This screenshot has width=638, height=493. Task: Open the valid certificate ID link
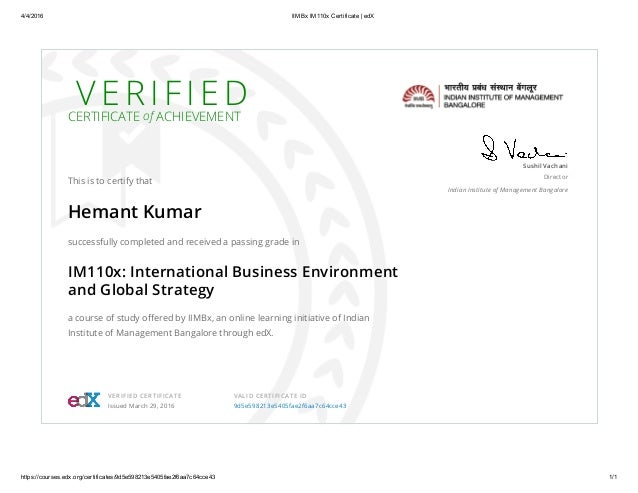290,406
